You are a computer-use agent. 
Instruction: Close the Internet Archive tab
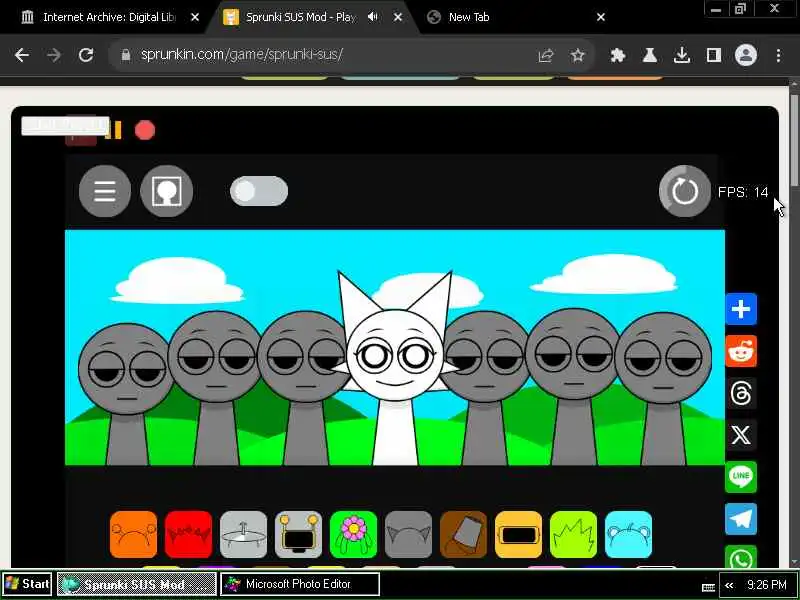(195, 17)
